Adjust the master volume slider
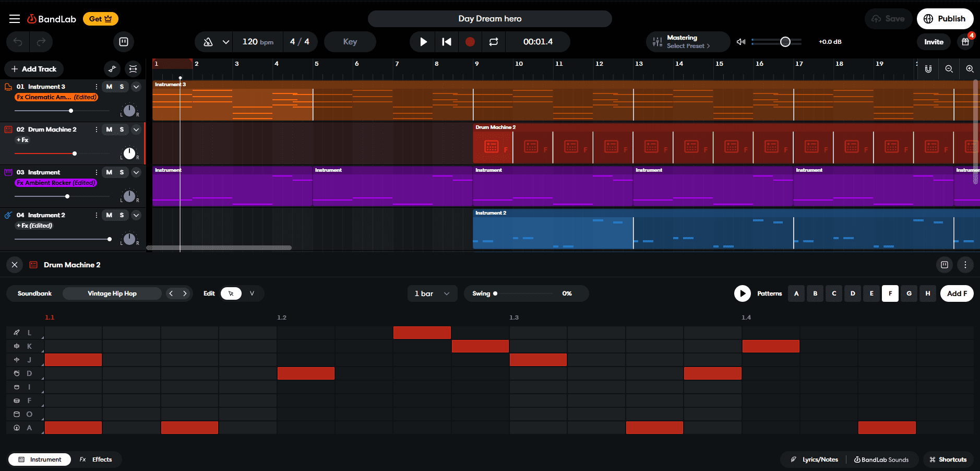Image resolution: width=980 pixels, height=471 pixels. (x=785, y=42)
